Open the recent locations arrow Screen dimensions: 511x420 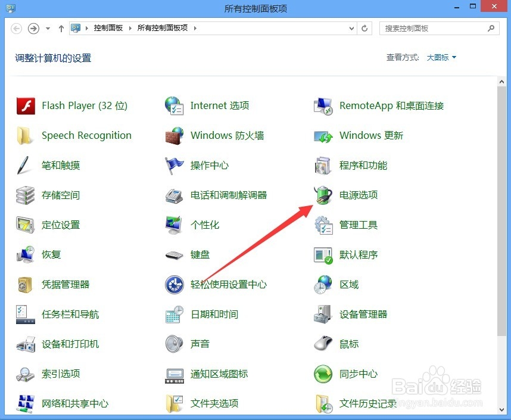pos(48,29)
